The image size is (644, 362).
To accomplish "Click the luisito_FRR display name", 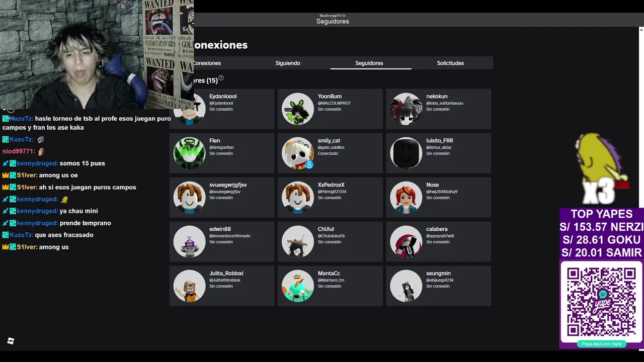I will [440, 141].
